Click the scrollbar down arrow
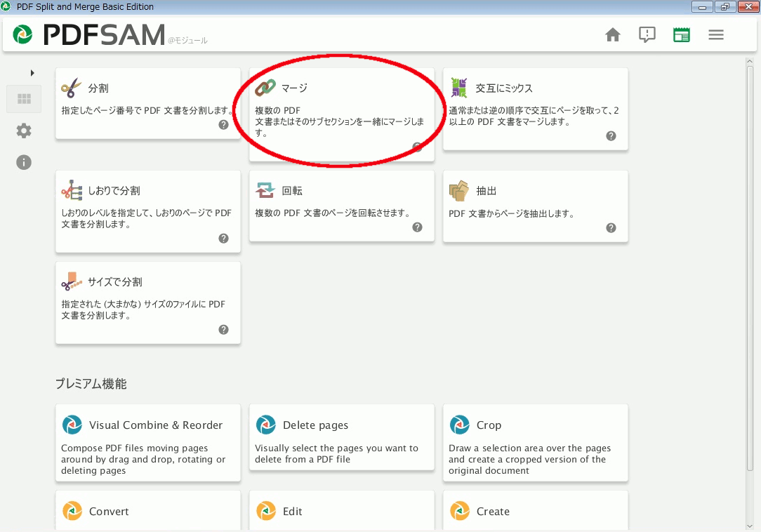The width and height of the screenshot is (761, 532). pos(750,526)
